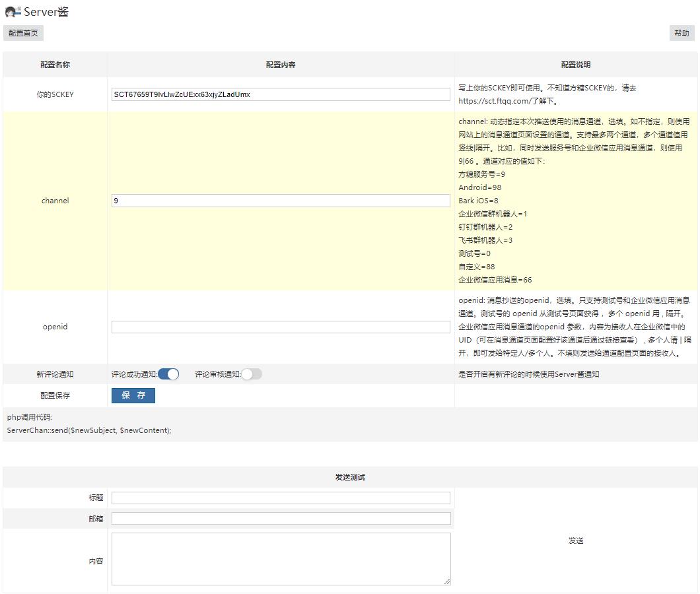Click the channel row label
Viewport: 700px width, 594px height.
(55, 201)
